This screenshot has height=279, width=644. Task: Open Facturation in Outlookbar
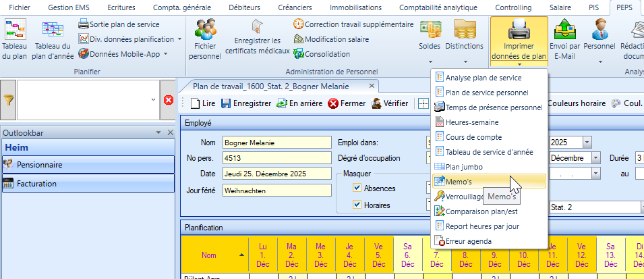pos(88,184)
